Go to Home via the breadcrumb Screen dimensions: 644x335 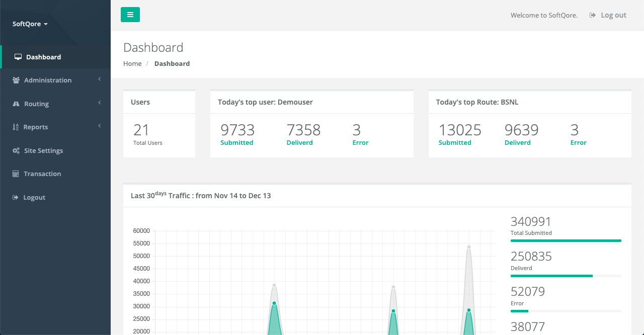[x=132, y=63]
